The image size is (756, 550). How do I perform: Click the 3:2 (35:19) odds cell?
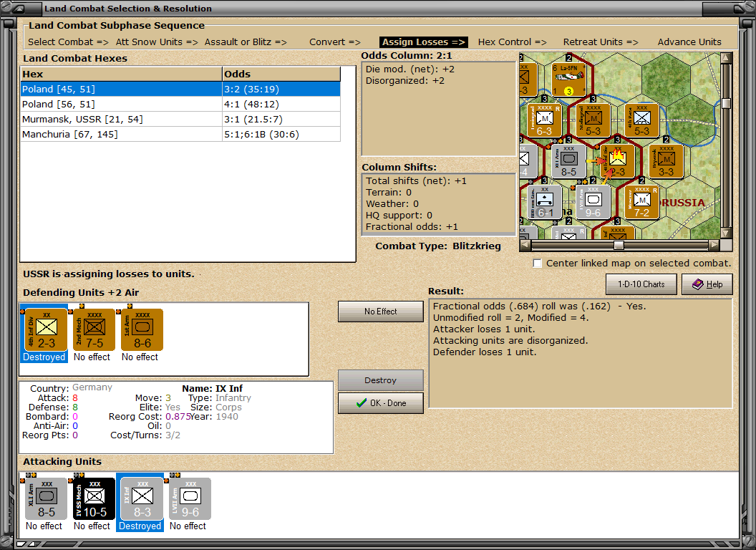pyautogui.click(x=281, y=90)
